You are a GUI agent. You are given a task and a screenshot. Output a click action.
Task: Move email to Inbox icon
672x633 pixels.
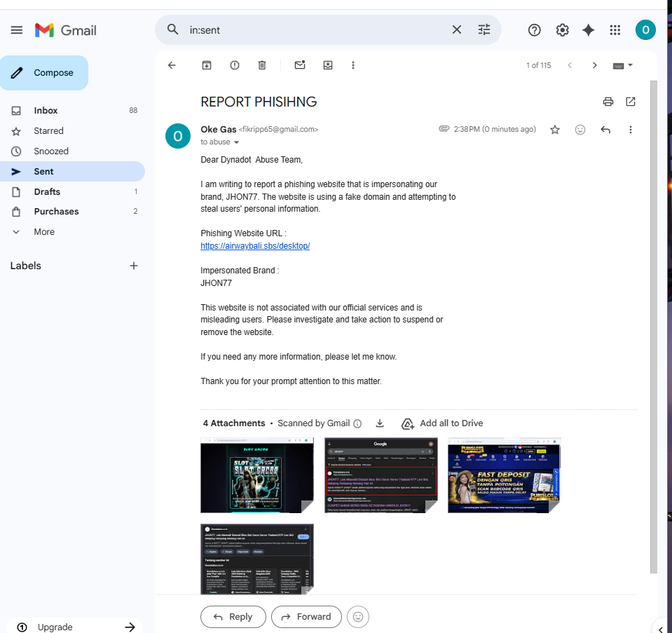[328, 65]
